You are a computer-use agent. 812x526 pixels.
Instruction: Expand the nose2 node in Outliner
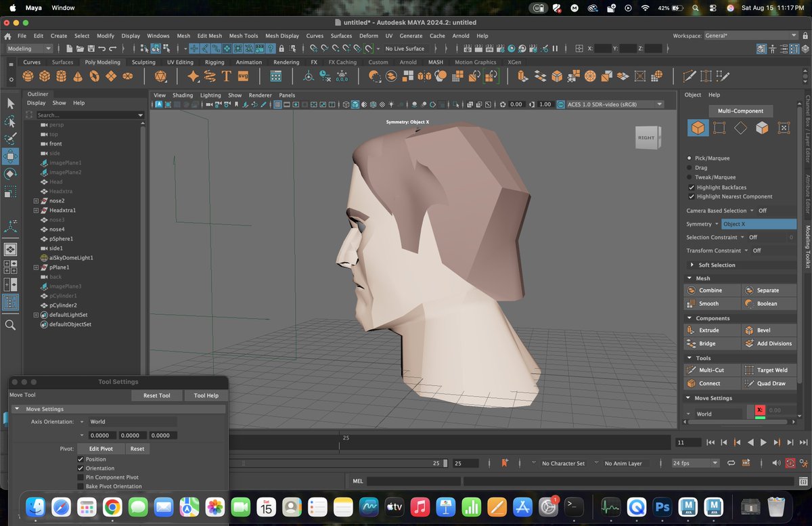(36, 201)
